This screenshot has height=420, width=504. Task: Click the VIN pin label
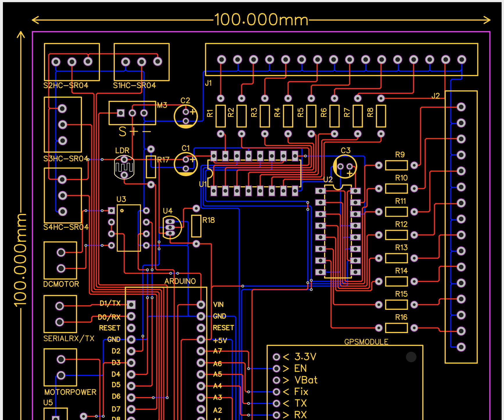click(218, 305)
